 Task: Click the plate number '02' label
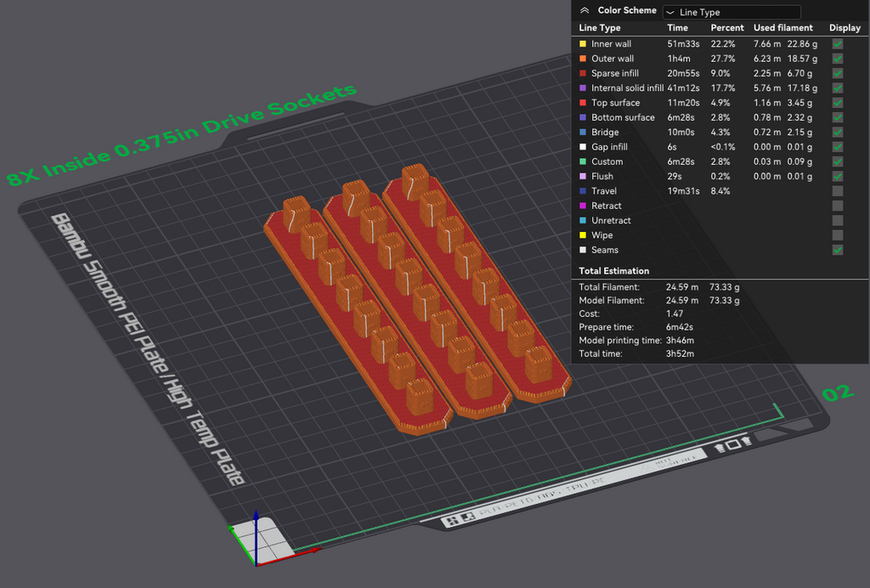pyautogui.click(x=837, y=393)
